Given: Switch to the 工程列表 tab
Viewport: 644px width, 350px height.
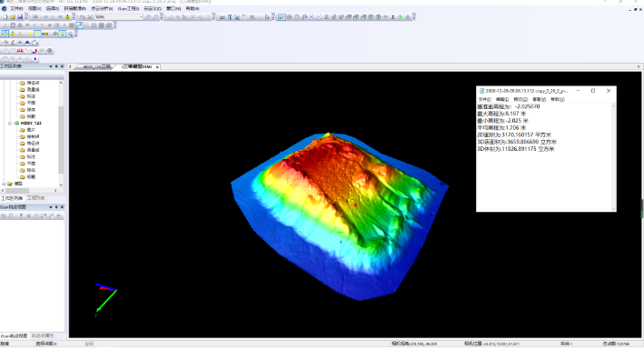Looking at the screenshot, I should point(35,198).
